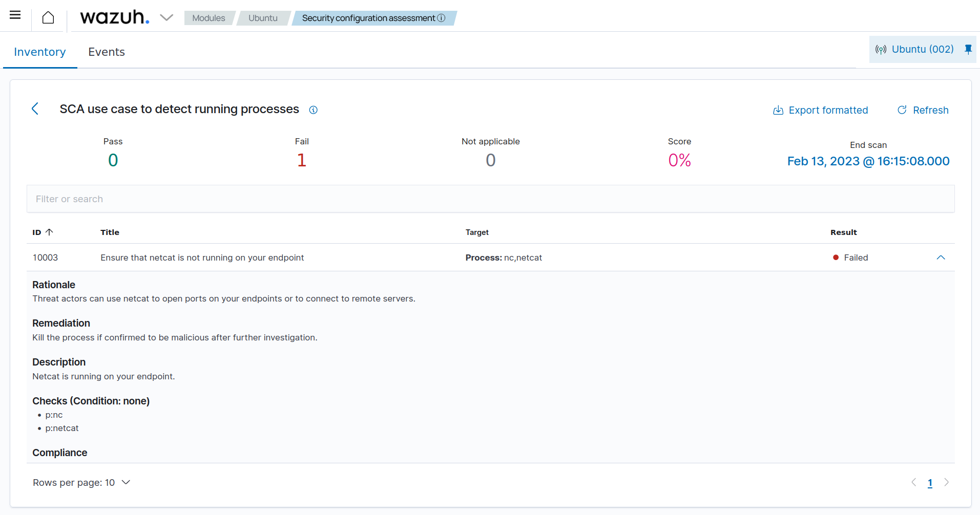Click the 'p:netcat' check item

click(x=62, y=428)
